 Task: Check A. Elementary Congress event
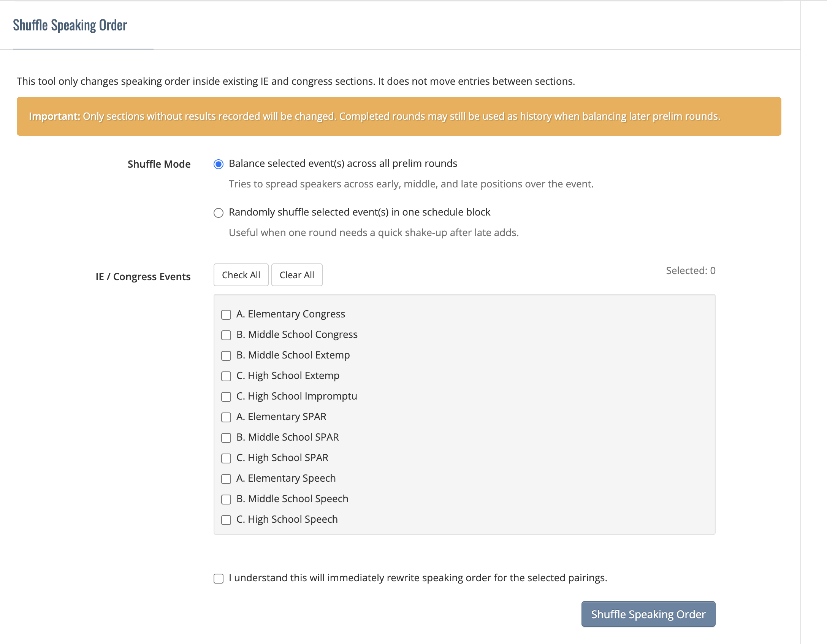coord(226,315)
